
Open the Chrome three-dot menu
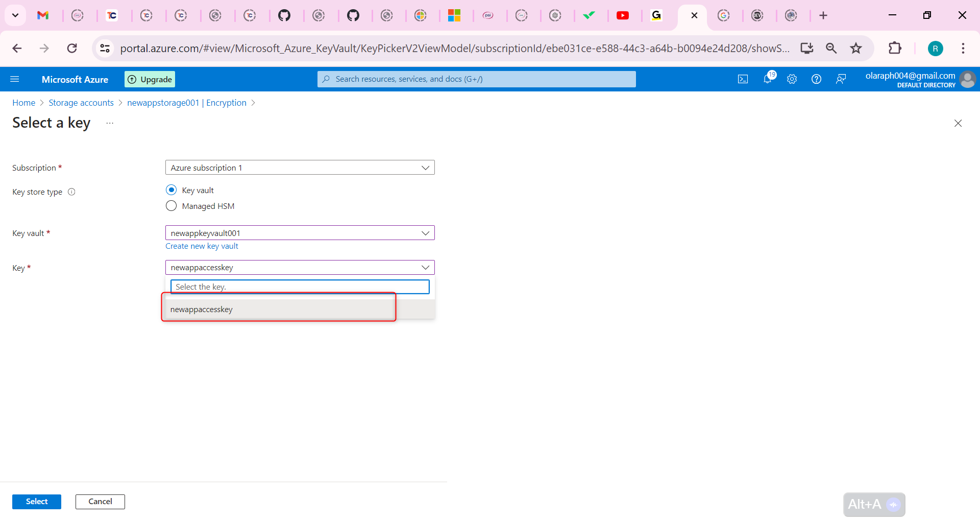[963, 49]
